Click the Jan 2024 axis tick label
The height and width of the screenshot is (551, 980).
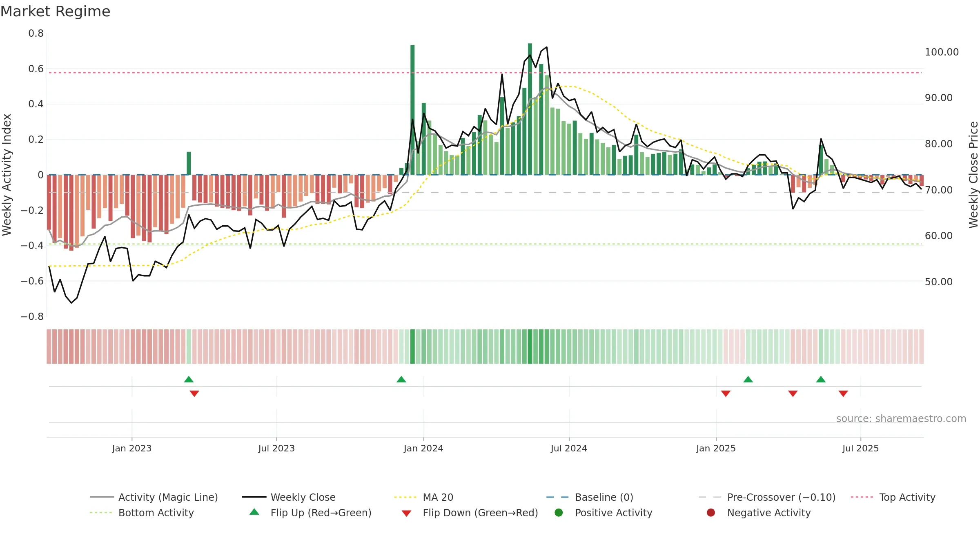pyautogui.click(x=423, y=448)
